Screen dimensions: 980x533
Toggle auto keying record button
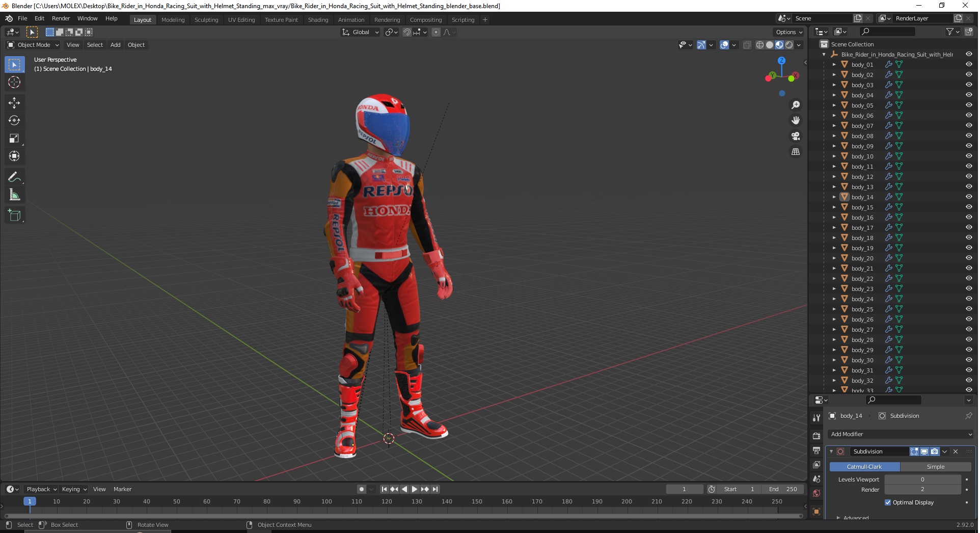click(x=361, y=489)
